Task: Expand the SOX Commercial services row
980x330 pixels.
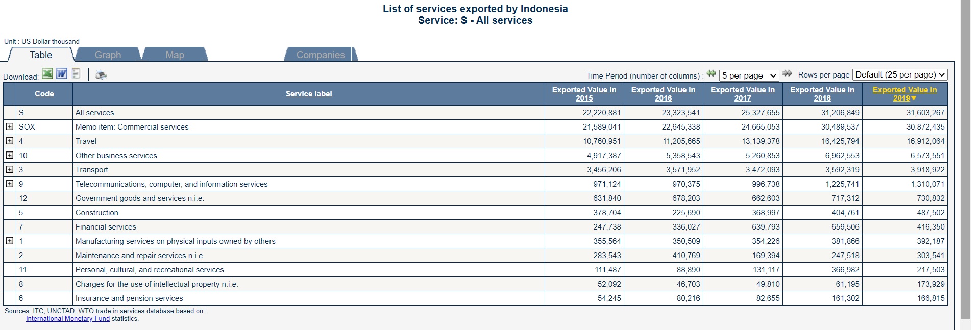Action: tap(10, 126)
